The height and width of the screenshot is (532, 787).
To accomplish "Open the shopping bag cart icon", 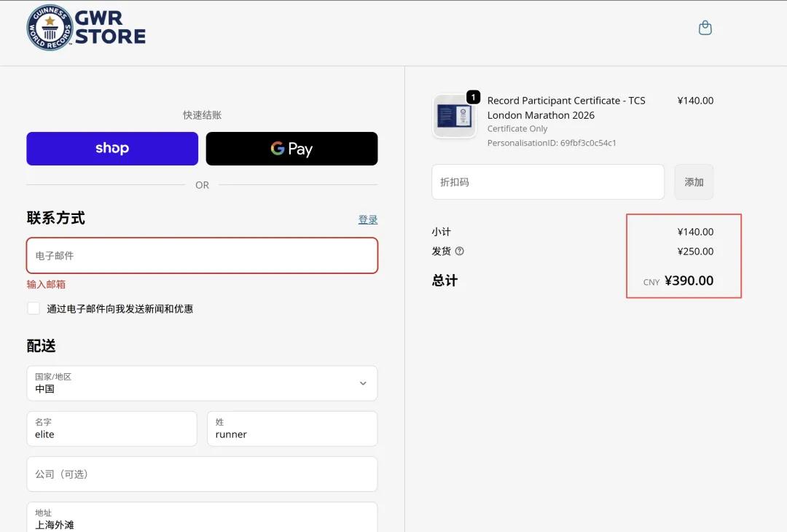I will [705, 28].
